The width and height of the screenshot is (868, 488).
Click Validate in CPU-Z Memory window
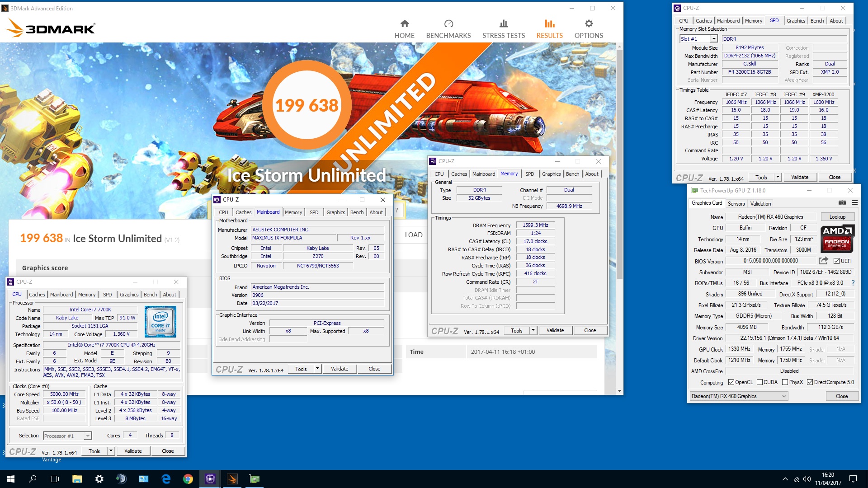pyautogui.click(x=555, y=330)
